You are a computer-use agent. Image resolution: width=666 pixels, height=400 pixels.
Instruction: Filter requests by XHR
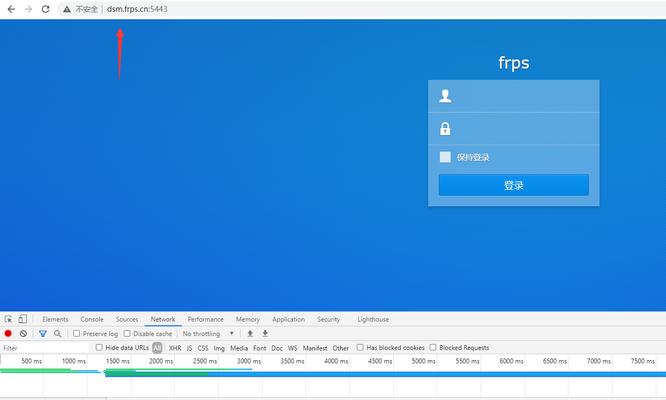(175, 348)
